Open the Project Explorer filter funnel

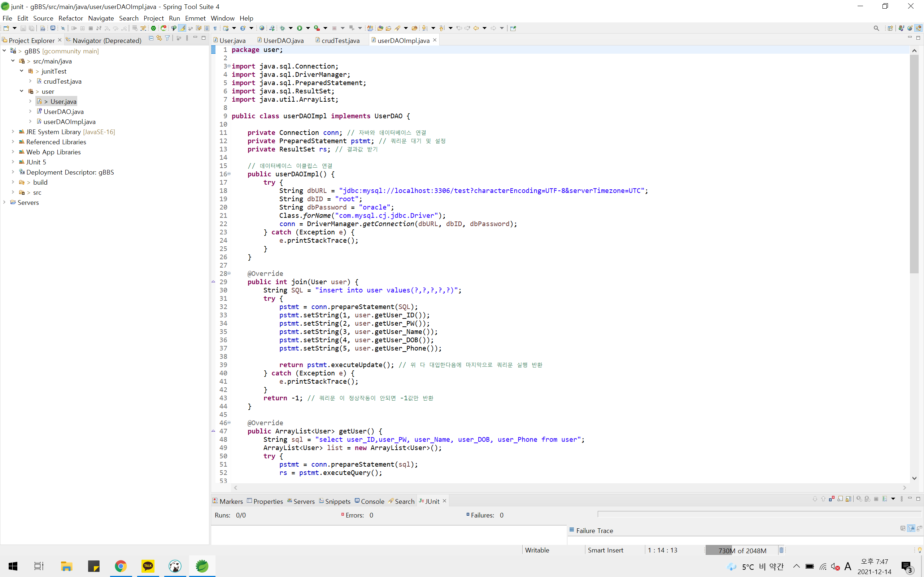click(167, 38)
